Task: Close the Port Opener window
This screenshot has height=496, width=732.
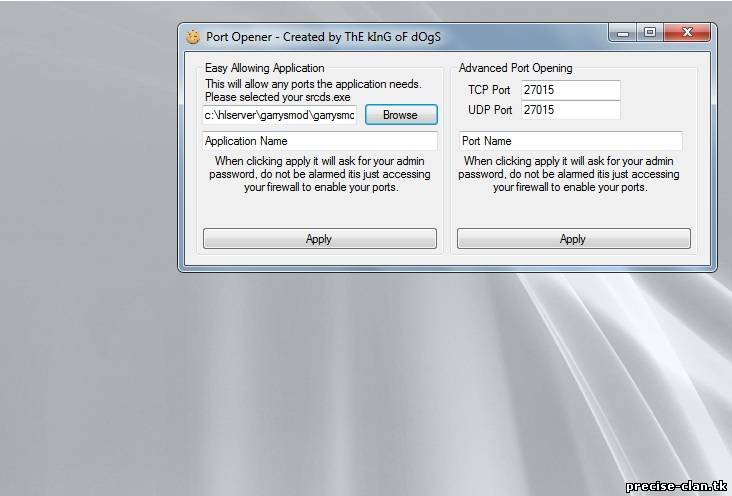Action: pyautogui.click(x=687, y=33)
